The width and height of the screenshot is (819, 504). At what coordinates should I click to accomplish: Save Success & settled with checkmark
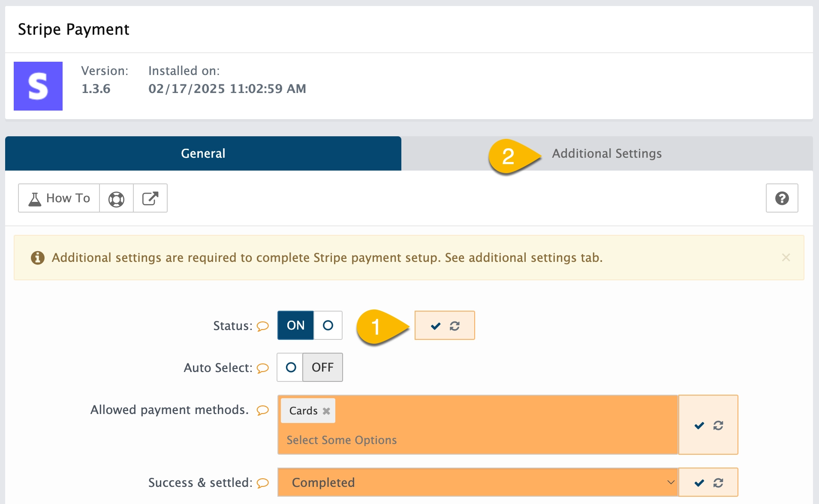click(699, 483)
